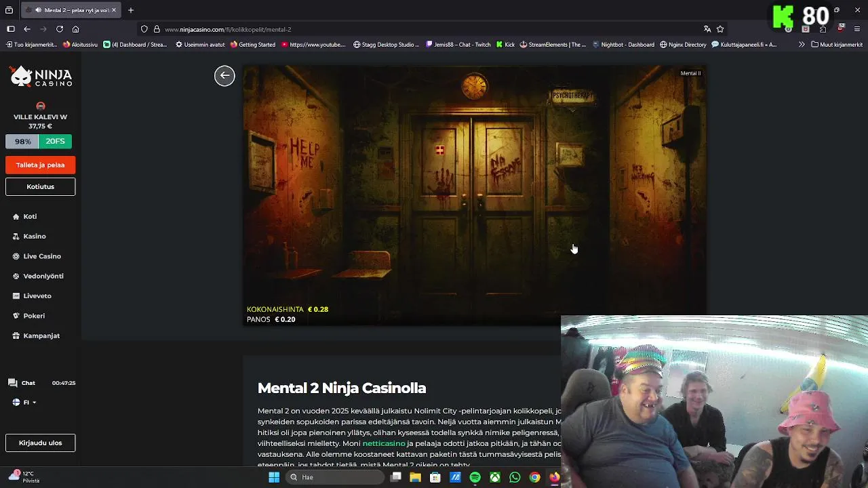
Task: Open the Koti home menu item
Action: (x=25, y=216)
